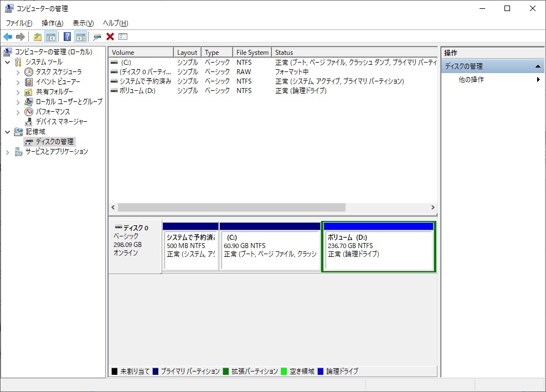Select システムで予約済み row in volume list
546x392 pixels.
tap(274, 81)
